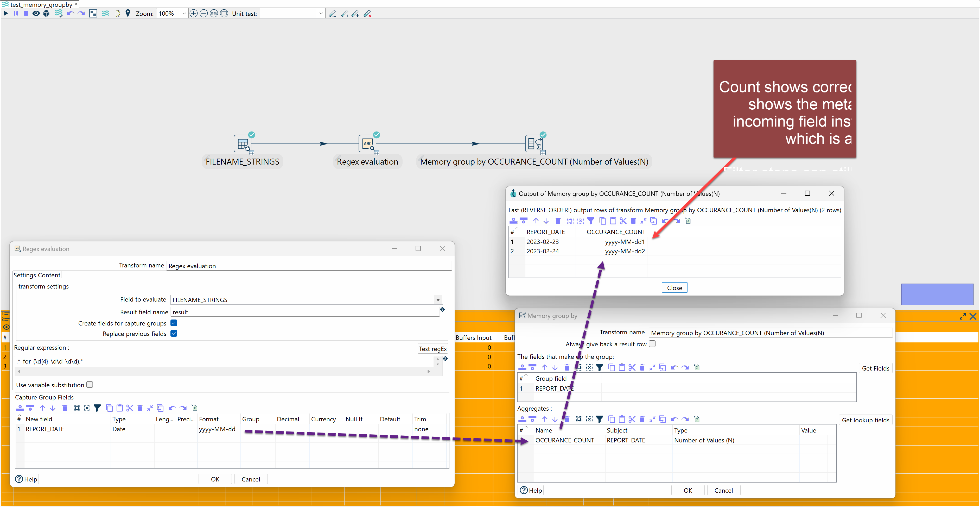The height and width of the screenshot is (507, 980).
Task: Enable Always give back a result row
Action: pos(652,344)
